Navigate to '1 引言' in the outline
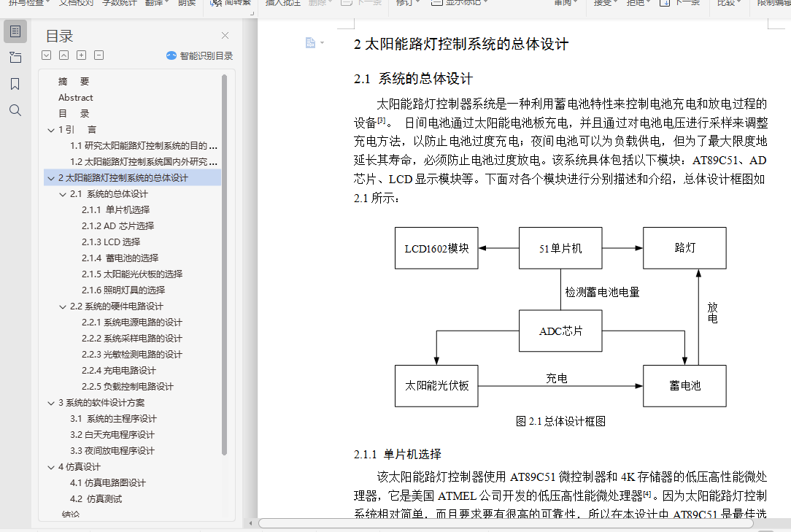The image size is (791, 532). 77,130
